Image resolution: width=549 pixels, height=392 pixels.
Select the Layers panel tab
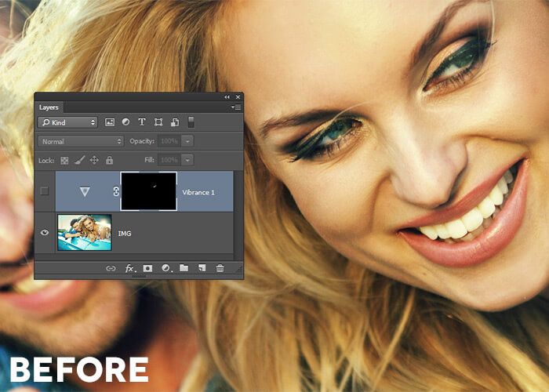click(49, 107)
